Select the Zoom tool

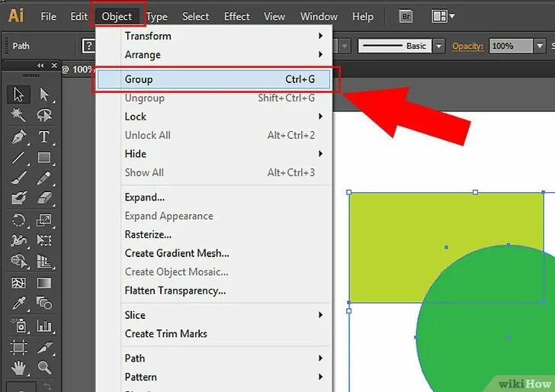44,368
